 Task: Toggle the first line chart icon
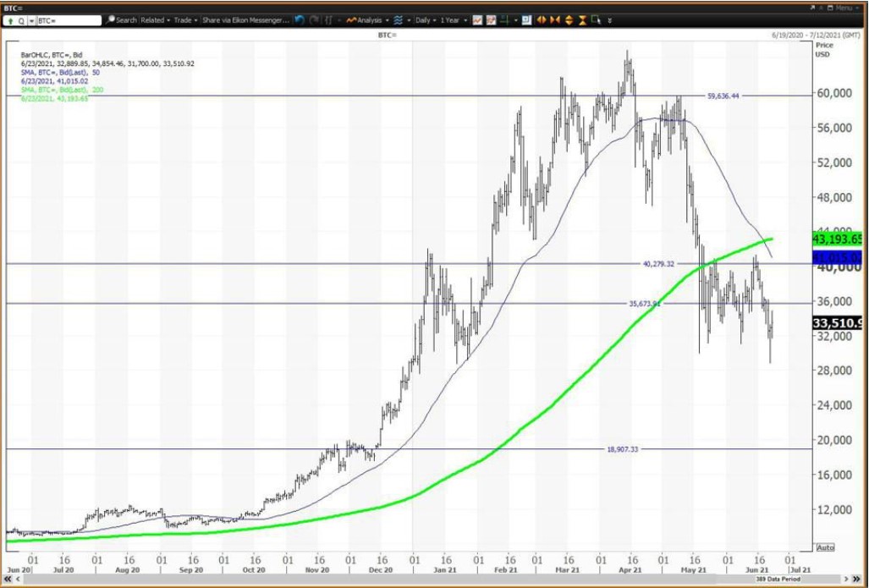pos(477,19)
